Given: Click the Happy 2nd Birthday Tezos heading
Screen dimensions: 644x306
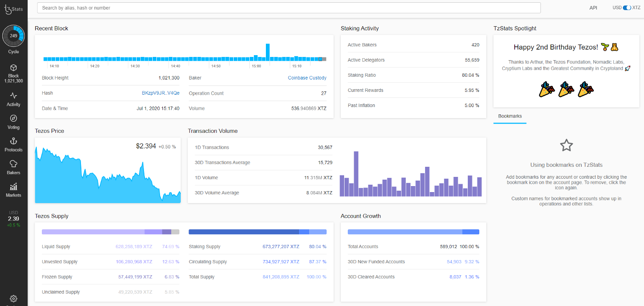Looking at the screenshot, I should tap(566, 47).
